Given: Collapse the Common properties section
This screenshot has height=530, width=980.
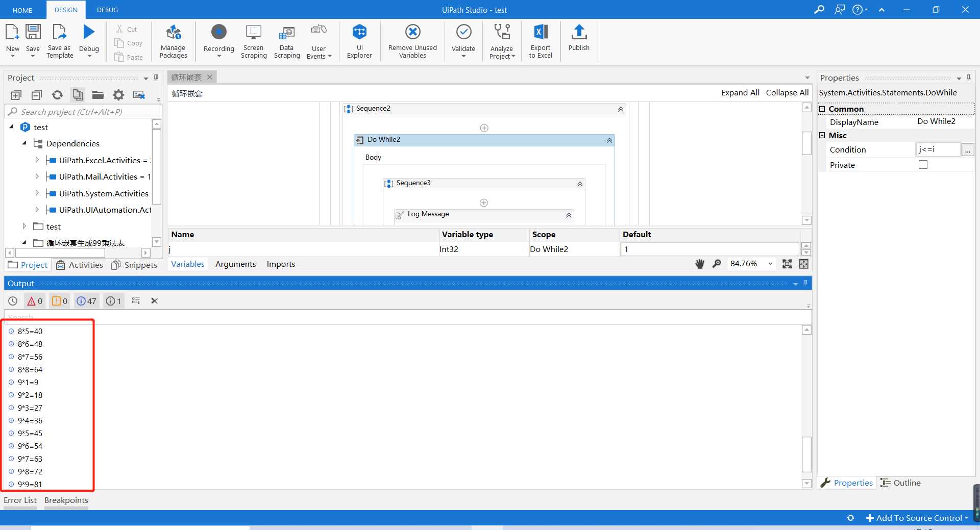Looking at the screenshot, I should [x=822, y=109].
